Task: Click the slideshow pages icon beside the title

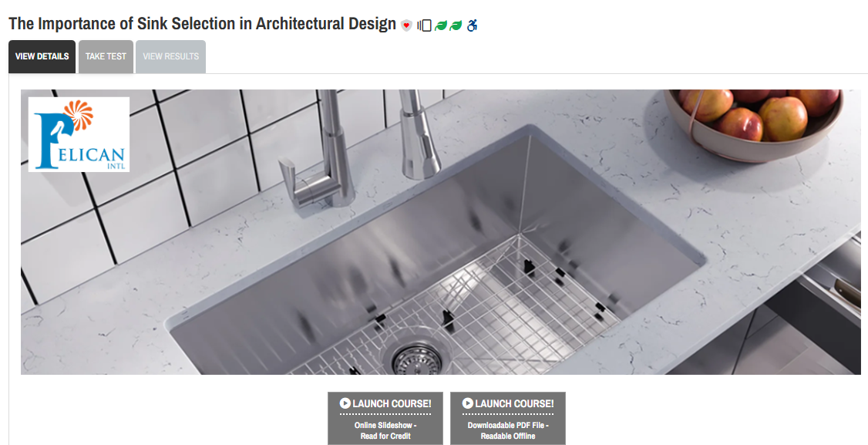Action: [424, 25]
